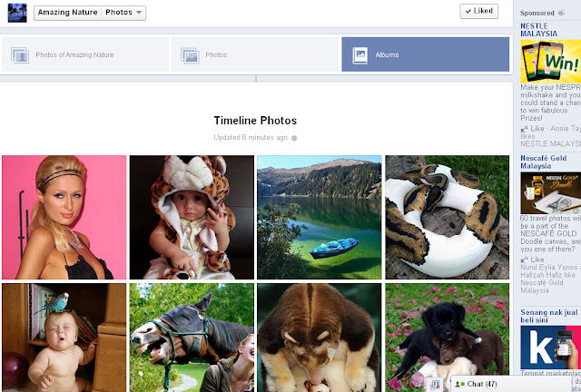Viewport: 581px width, 392px height.
Task: Open the Amazing Nature page link
Action: click(67, 13)
